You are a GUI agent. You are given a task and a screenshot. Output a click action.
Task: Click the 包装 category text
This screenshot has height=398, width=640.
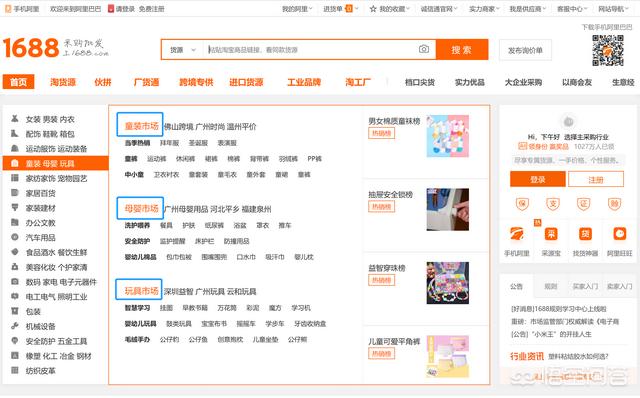coord(33,311)
